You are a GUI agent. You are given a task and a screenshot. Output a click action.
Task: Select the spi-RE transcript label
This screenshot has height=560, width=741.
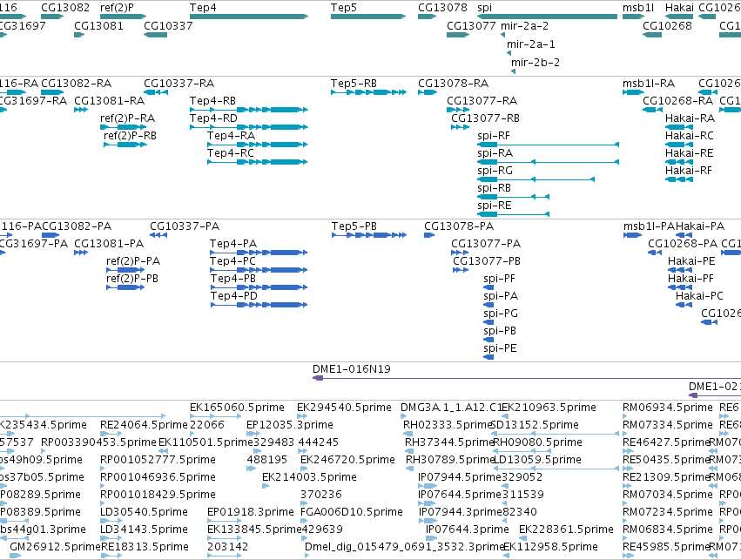[495, 206]
